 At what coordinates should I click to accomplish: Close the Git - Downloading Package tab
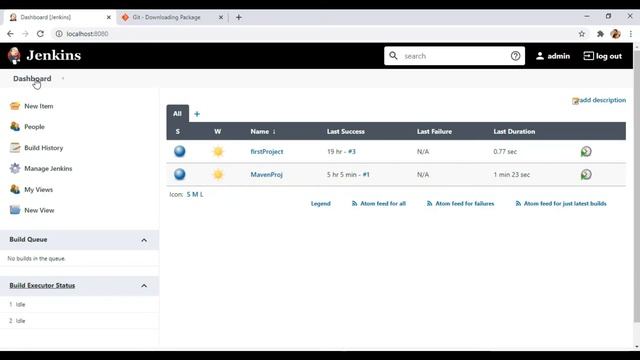click(x=221, y=17)
